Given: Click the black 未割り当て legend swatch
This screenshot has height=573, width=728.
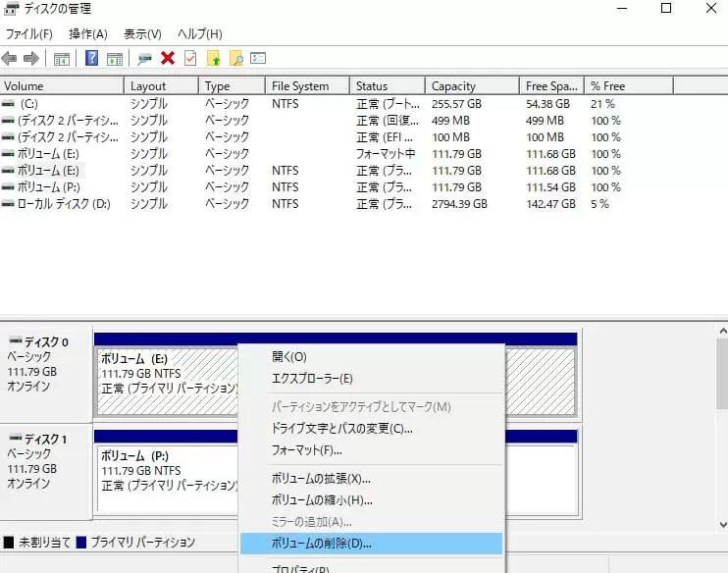Looking at the screenshot, I should click(9, 543).
